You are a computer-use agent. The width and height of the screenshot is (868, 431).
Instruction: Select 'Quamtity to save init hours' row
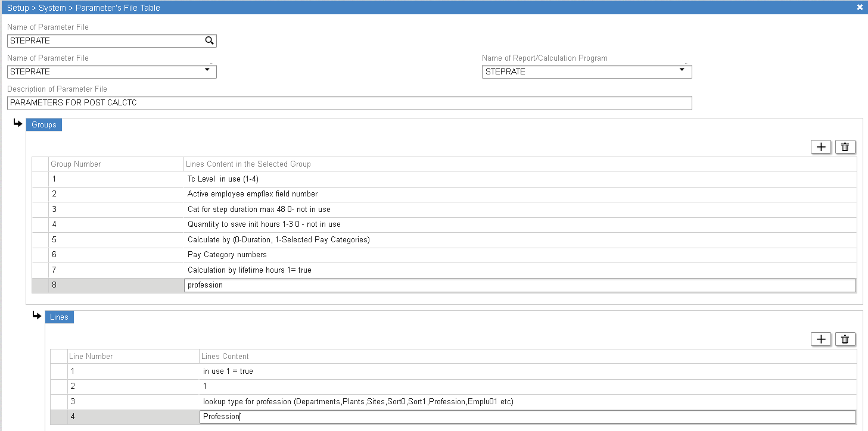tap(444, 224)
